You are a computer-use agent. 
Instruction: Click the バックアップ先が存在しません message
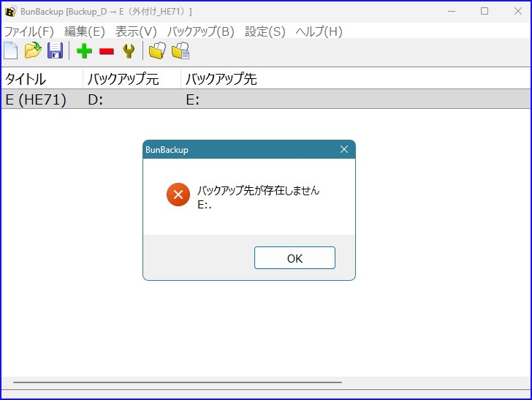point(258,190)
